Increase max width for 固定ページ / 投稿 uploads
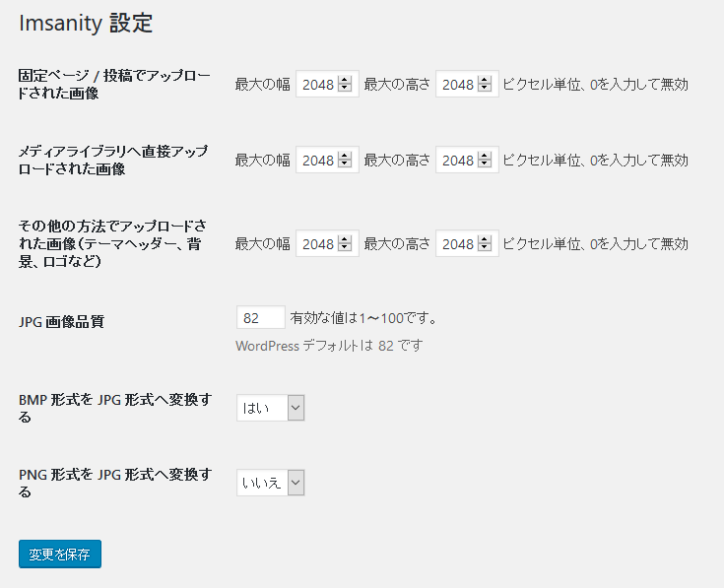Viewport: 724px width, 588px height. click(345, 81)
